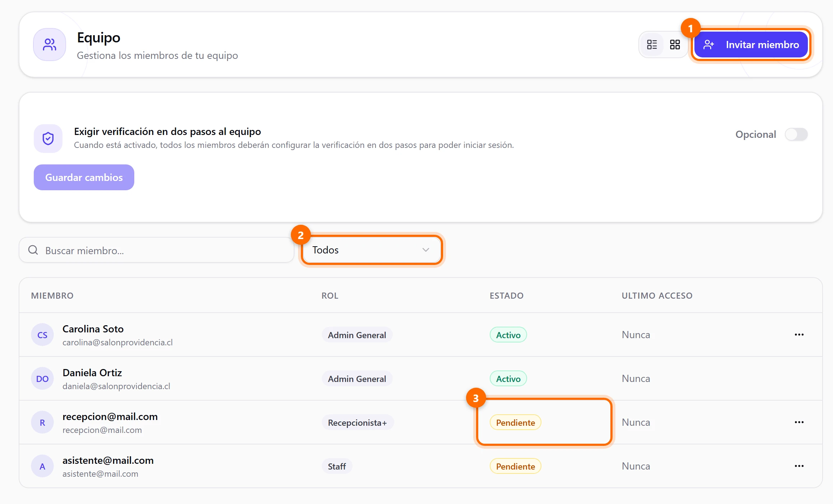Click the Staff role badge
The height and width of the screenshot is (504, 833).
click(337, 466)
